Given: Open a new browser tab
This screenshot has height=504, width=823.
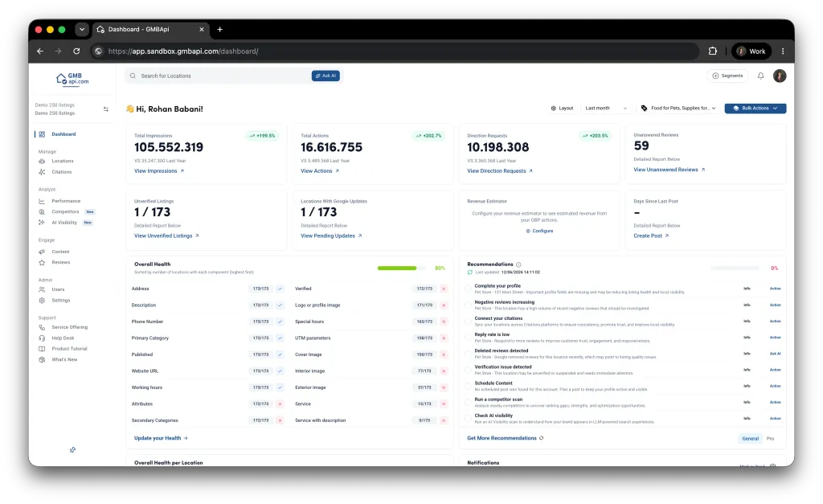Looking at the screenshot, I should point(220,30).
